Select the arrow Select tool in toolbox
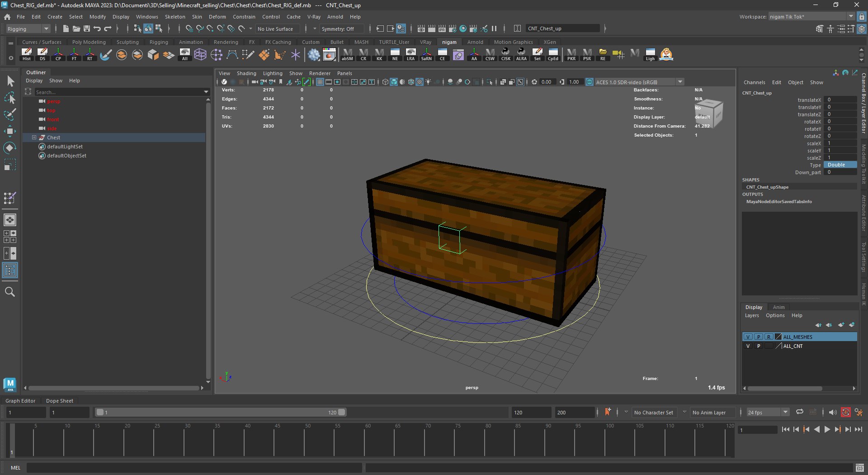 [10, 81]
